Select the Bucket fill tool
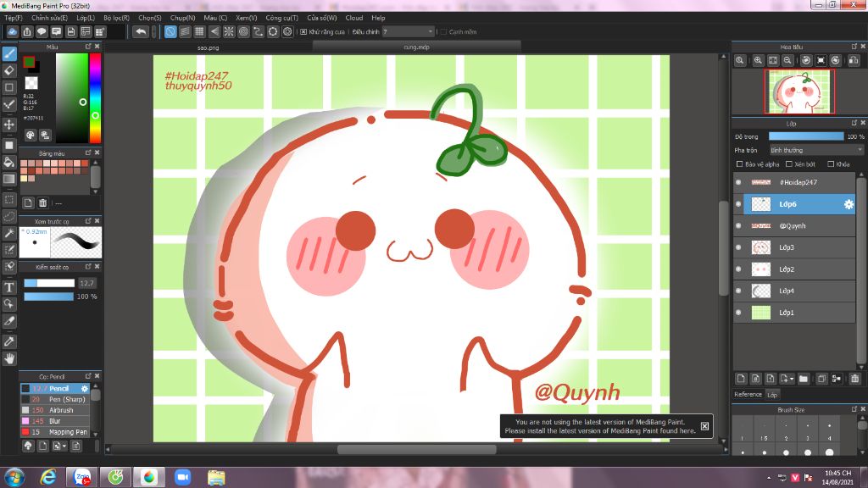Image resolution: width=868 pixels, height=488 pixels. (8, 162)
